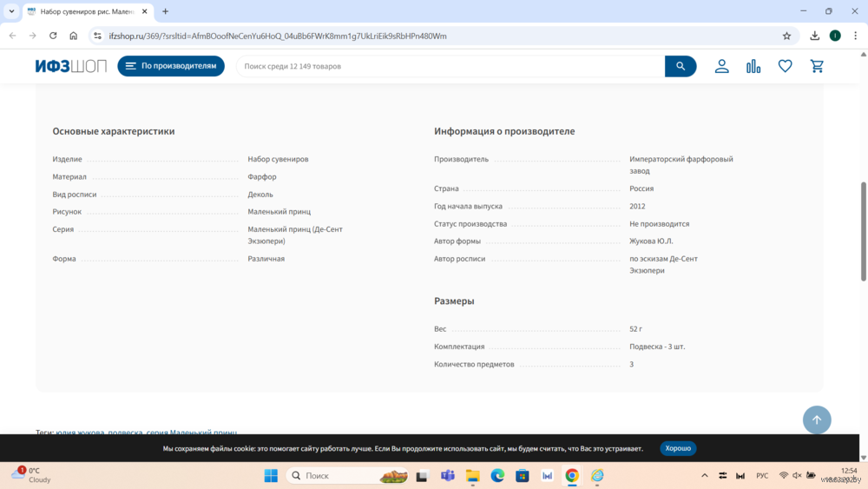View site information icon in address bar

pyautogui.click(x=97, y=36)
